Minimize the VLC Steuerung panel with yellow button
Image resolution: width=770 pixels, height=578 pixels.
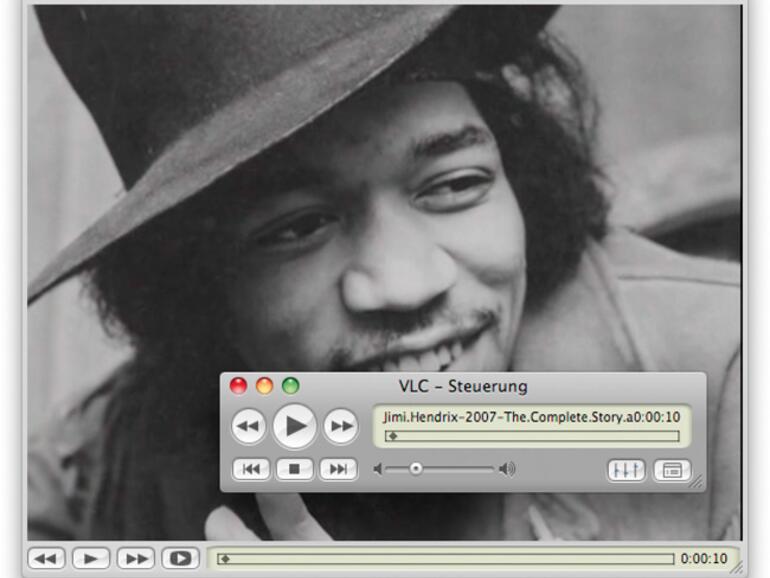click(x=265, y=385)
